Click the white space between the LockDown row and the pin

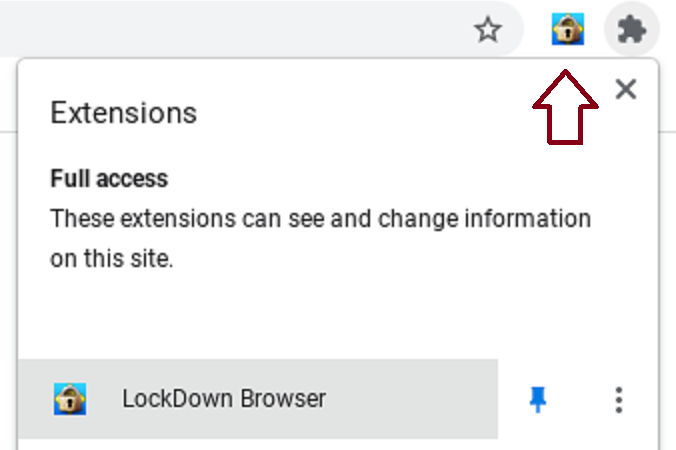[x=512, y=399]
